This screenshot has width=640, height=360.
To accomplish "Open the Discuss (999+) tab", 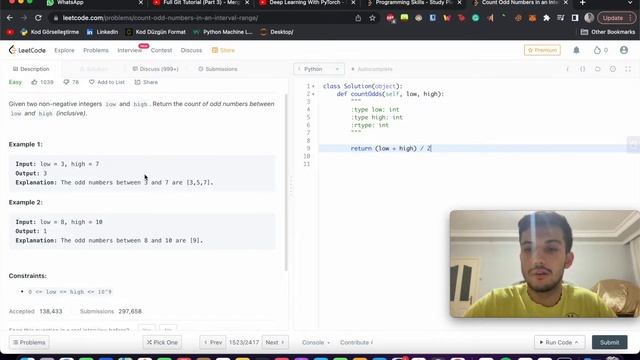I will [x=156, y=69].
